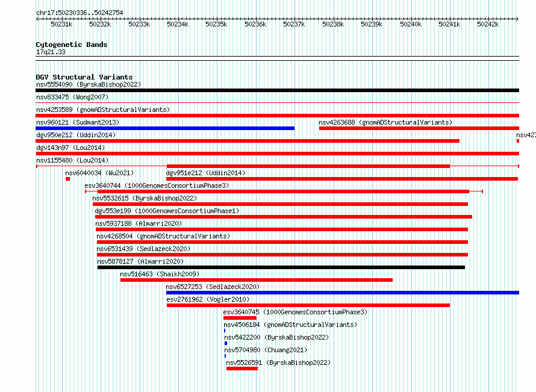Open dgv553e199 1000GenomesConsortiumPhase1 label
The width and height of the screenshot is (536, 392).
tap(167, 211)
